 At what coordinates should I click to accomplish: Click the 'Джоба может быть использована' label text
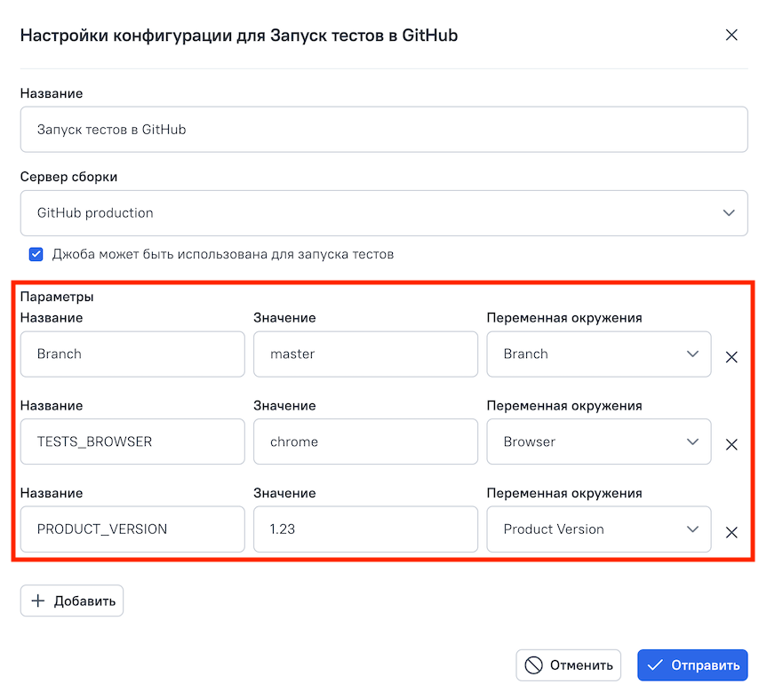(222, 255)
